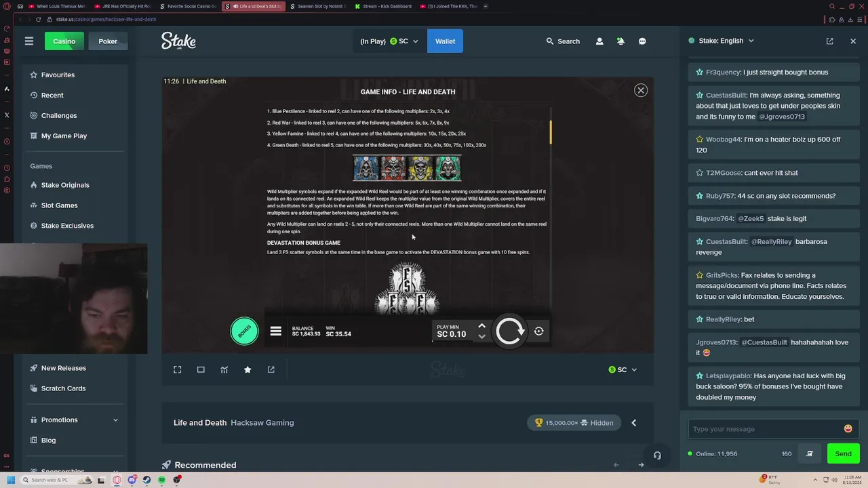Screen dimensions: 868x488
Task: Click the 15,000.00× Hidden max win badge
Action: click(x=574, y=423)
